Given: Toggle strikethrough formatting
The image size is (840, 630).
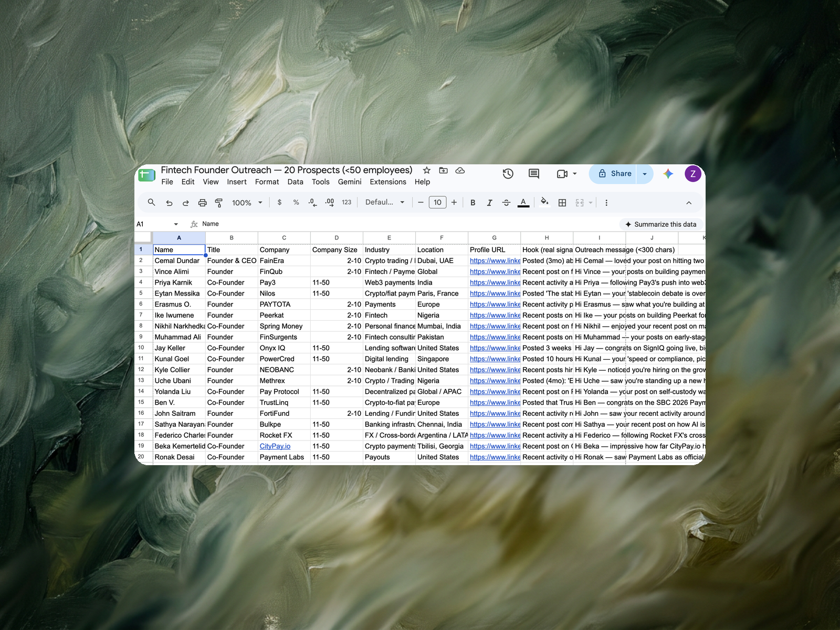Looking at the screenshot, I should 506,203.
